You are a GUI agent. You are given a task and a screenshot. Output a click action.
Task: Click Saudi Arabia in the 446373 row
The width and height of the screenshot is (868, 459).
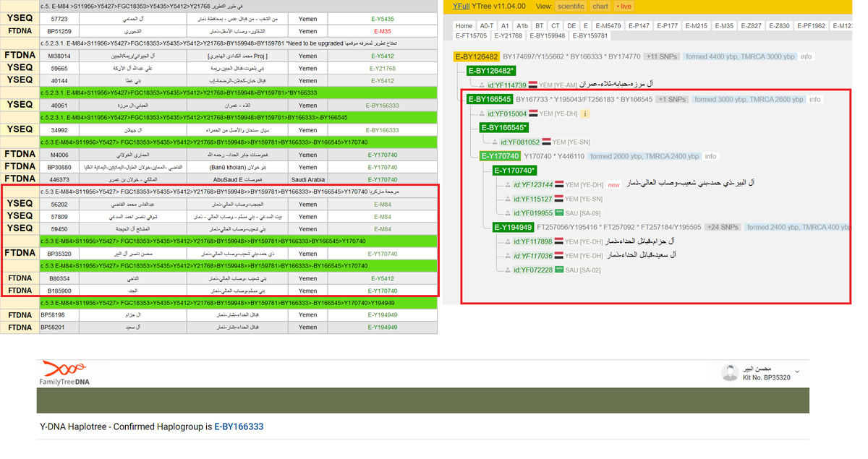pyautogui.click(x=307, y=179)
